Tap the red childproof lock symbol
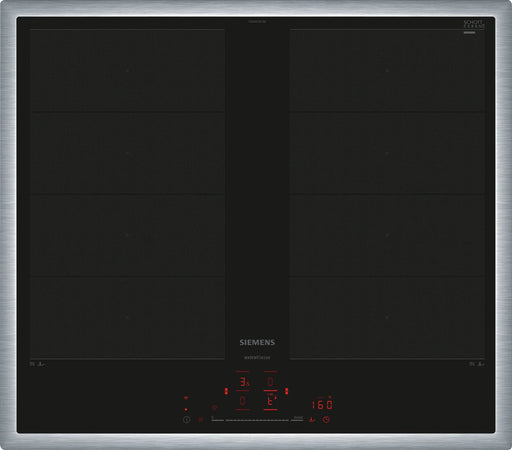 click(201, 420)
